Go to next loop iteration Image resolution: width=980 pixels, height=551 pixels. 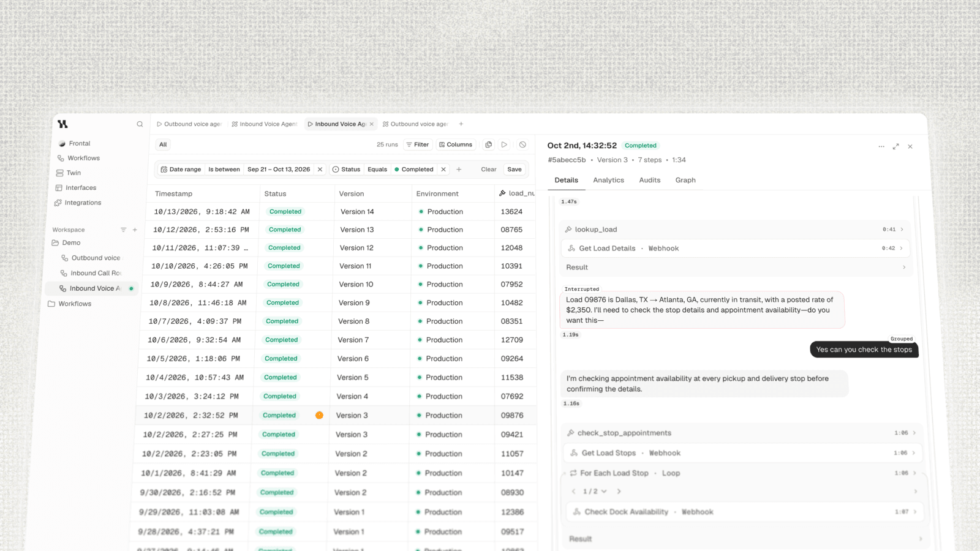[619, 492]
